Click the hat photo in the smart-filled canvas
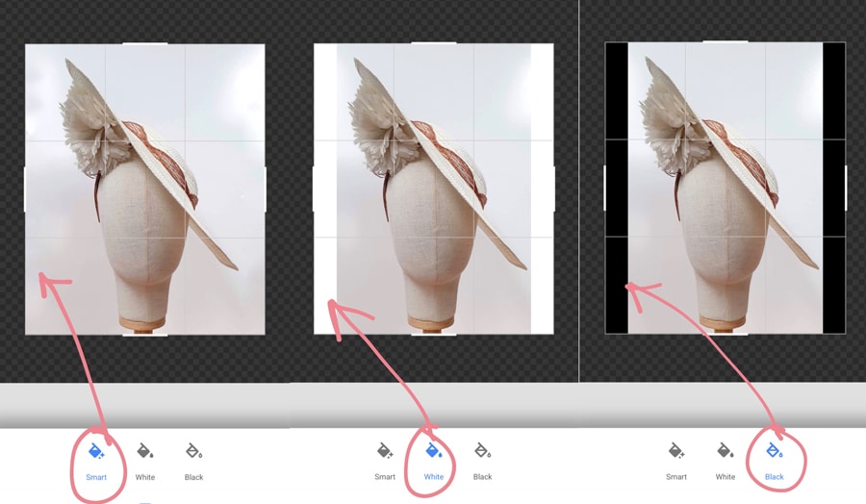 tap(144, 189)
